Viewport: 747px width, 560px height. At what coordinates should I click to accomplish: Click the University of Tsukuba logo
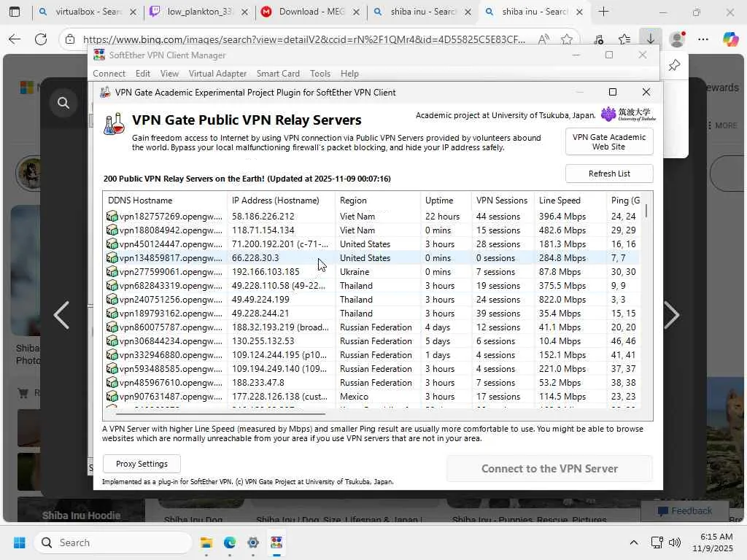point(628,114)
